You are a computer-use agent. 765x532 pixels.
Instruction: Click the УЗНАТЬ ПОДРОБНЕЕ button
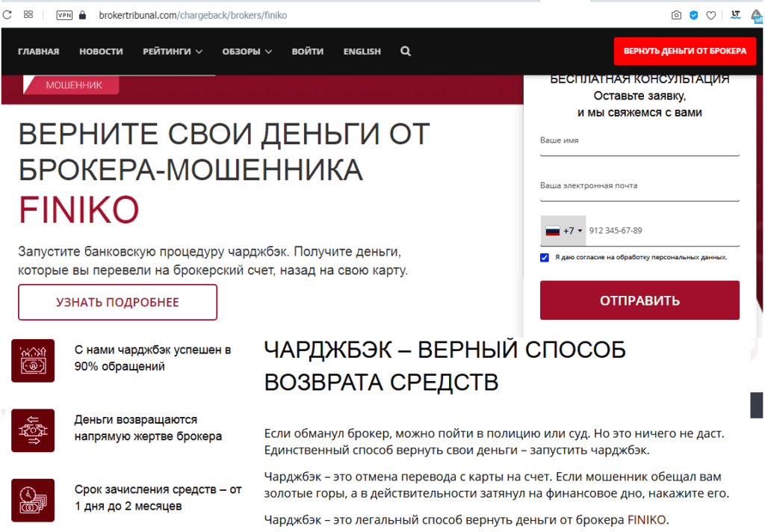tap(117, 302)
